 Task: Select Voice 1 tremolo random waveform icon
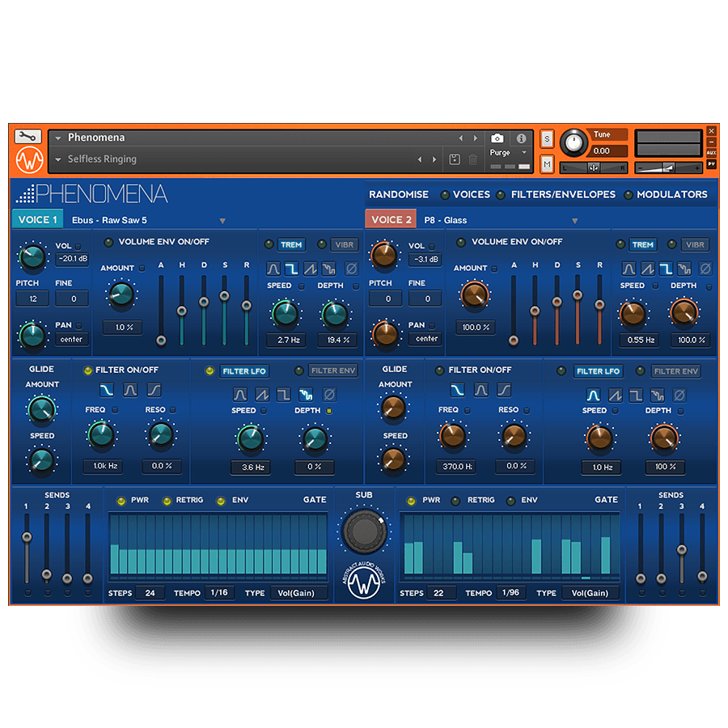point(328,269)
